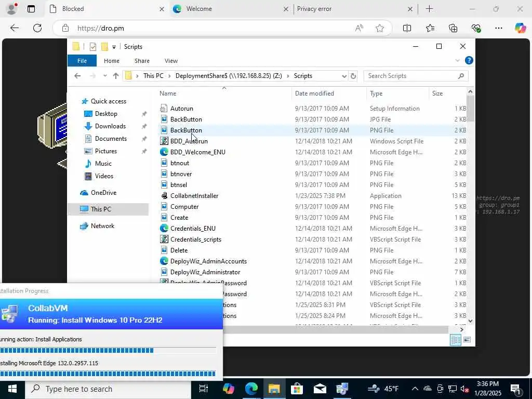Refresh the Scripts folder view
Viewport: 532px width, 399px height.
tap(353, 76)
